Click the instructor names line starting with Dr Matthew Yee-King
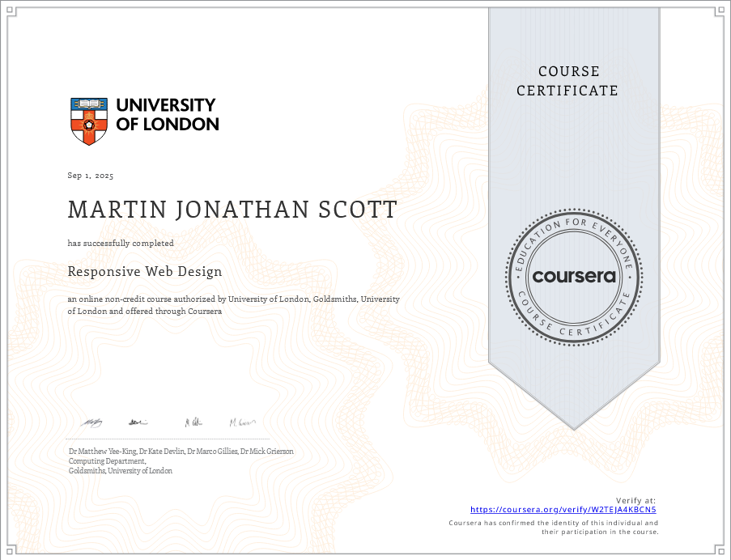The image size is (731, 560). click(x=181, y=452)
